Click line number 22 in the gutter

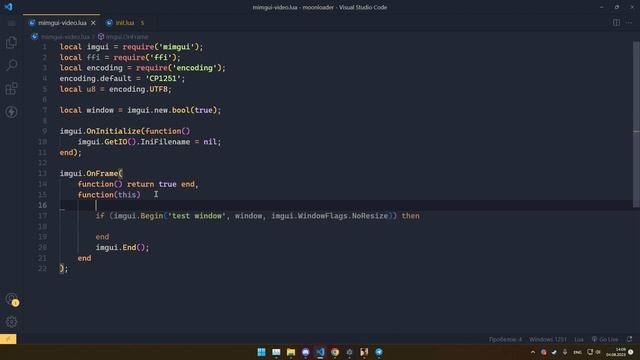[42, 269]
